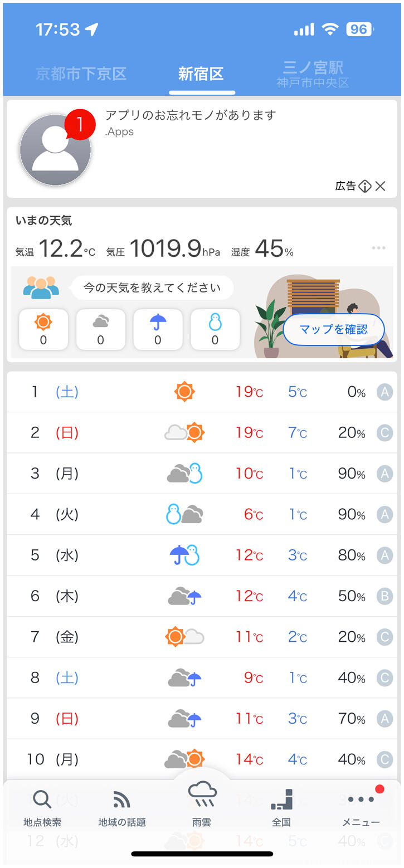Open the 全国 nationwide view
This screenshot has height=868, width=404.
pos(281,808)
